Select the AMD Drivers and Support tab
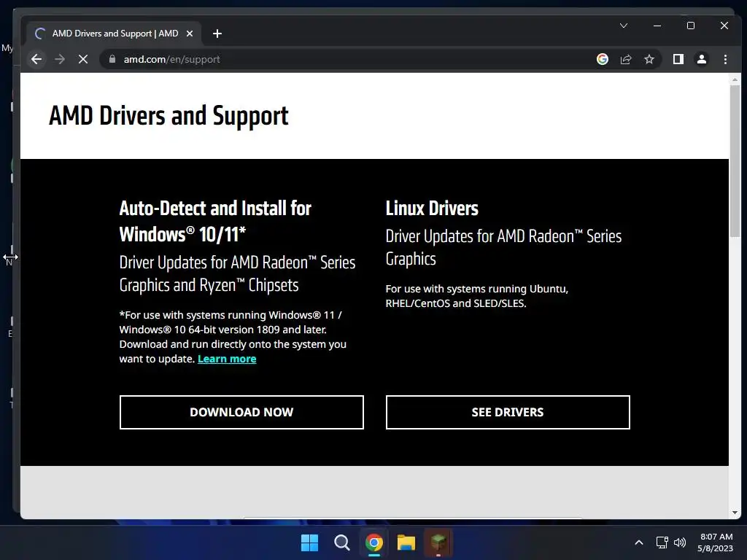The image size is (747, 560). pos(115,34)
